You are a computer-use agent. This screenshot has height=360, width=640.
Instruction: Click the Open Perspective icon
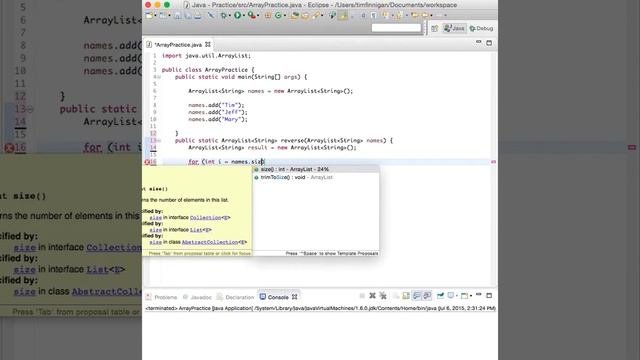tap(435, 29)
